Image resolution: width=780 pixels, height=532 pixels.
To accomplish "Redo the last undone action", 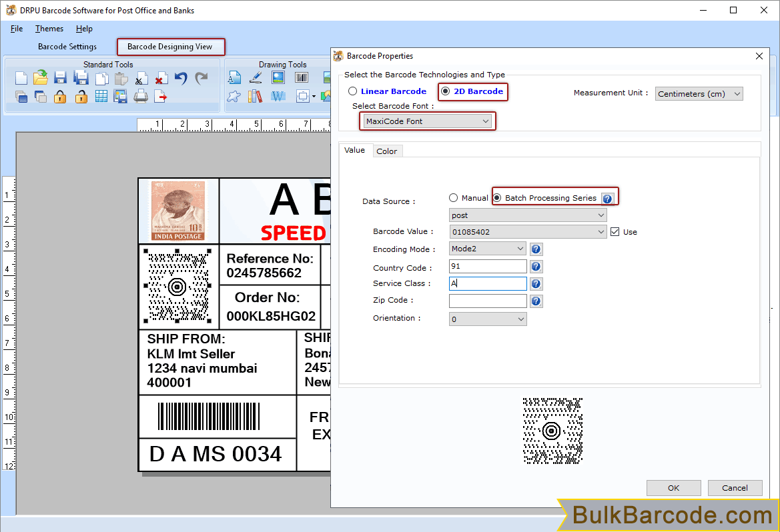I will pyautogui.click(x=201, y=78).
